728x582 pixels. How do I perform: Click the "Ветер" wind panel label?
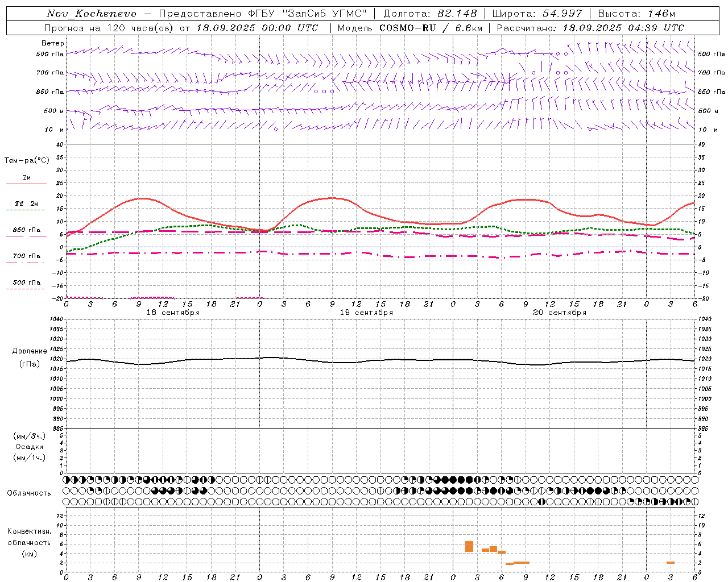(53, 43)
